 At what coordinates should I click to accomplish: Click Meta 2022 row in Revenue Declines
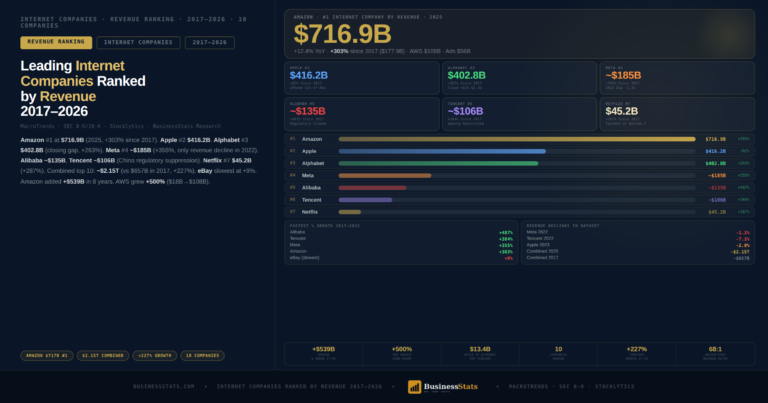click(x=638, y=232)
